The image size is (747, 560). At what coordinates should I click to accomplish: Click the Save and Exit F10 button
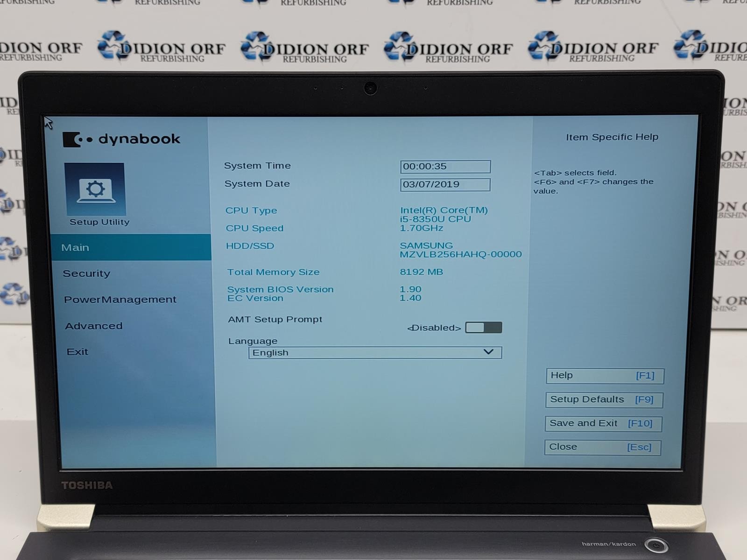pos(603,423)
